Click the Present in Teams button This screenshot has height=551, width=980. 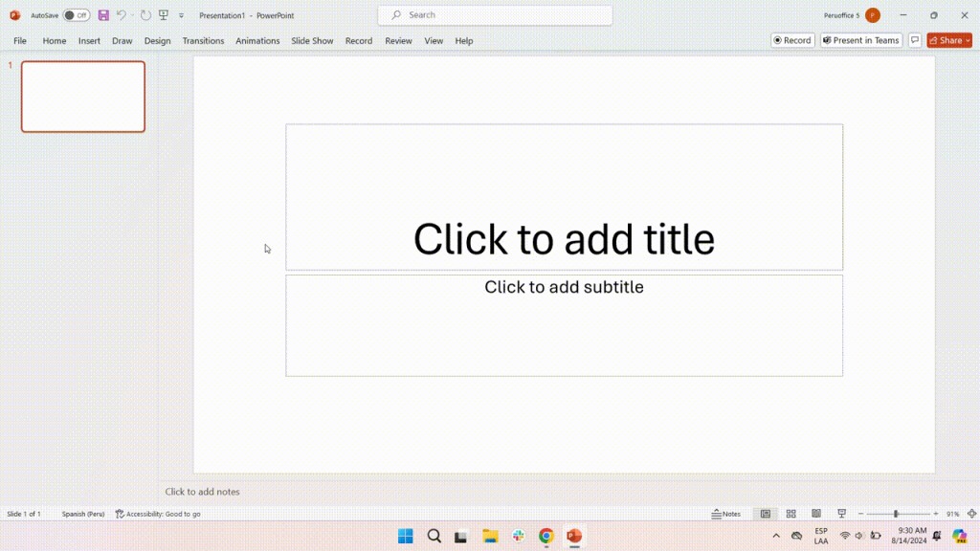click(860, 40)
